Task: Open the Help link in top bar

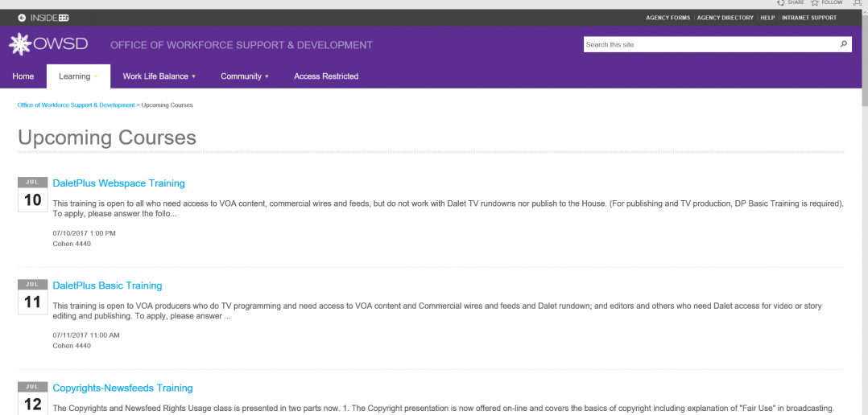Action: tap(767, 18)
